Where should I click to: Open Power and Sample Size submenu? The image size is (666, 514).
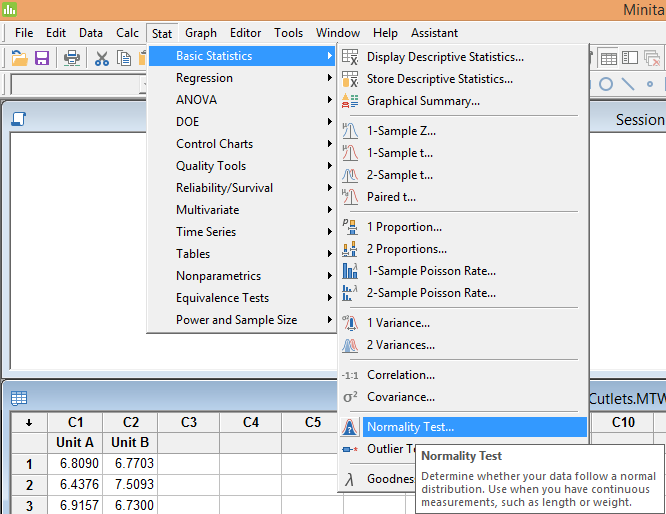click(241, 320)
